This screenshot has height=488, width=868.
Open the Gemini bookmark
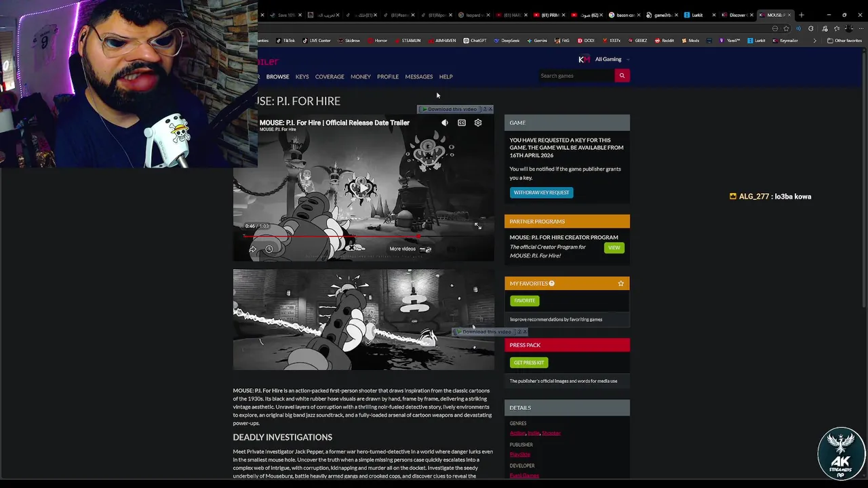pos(536,41)
